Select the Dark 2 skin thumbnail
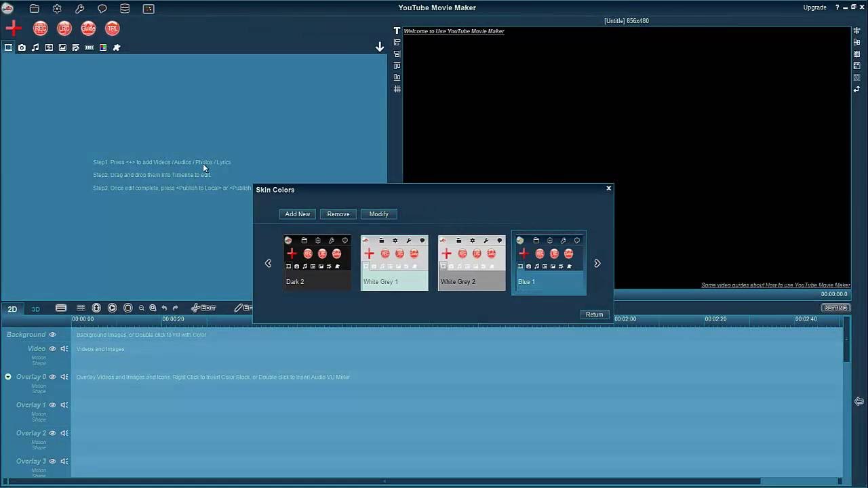This screenshot has height=488, width=868. click(x=317, y=263)
